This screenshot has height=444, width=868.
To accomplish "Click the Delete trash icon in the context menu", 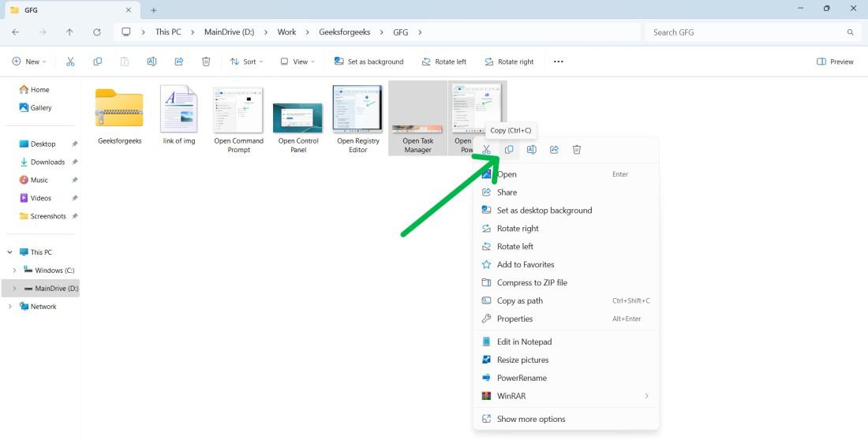I will coord(577,150).
